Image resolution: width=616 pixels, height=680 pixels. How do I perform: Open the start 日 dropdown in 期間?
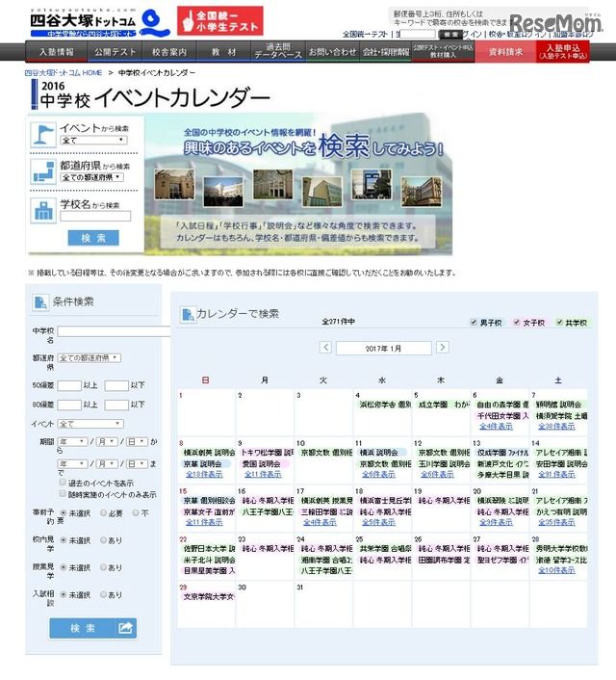point(137,441)
